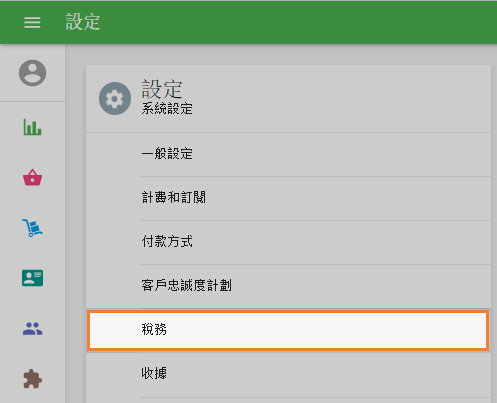Click the large 設定 heading in the card
This screenshot has height=403, width=497.
click(162, 89)
